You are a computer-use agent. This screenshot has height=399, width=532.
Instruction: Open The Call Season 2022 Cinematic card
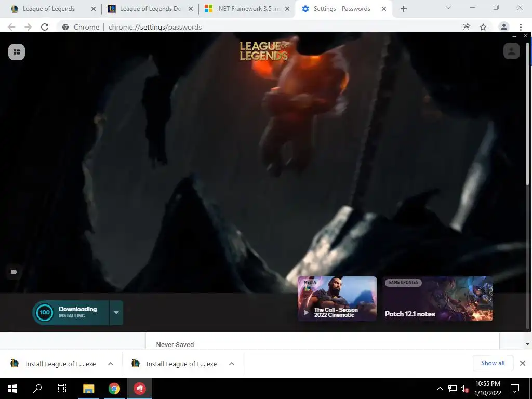click(337, 299)
